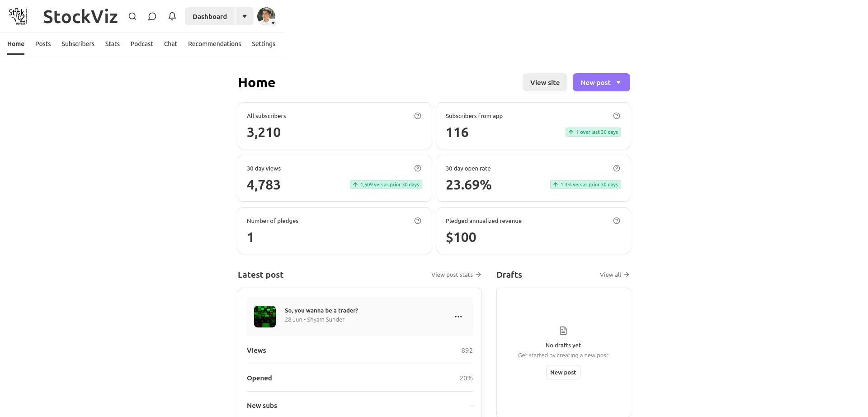
Task: Open the notifications bell
Action: [x=172, y=16]
